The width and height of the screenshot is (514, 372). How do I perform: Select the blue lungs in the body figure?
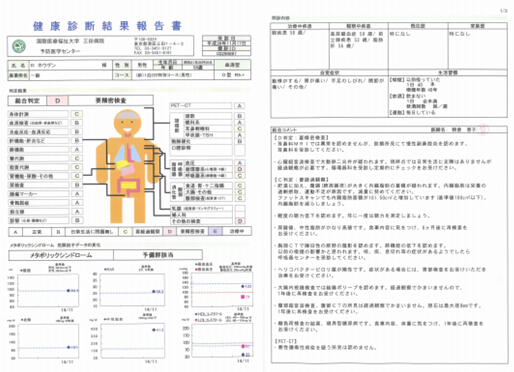coord(129,153)
